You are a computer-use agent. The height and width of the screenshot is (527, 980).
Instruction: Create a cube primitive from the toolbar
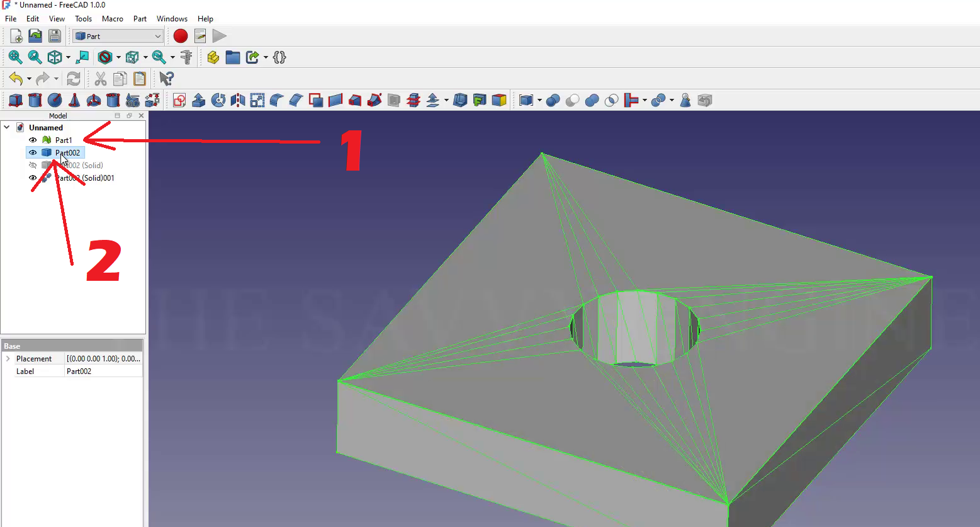tap(16, 100)
